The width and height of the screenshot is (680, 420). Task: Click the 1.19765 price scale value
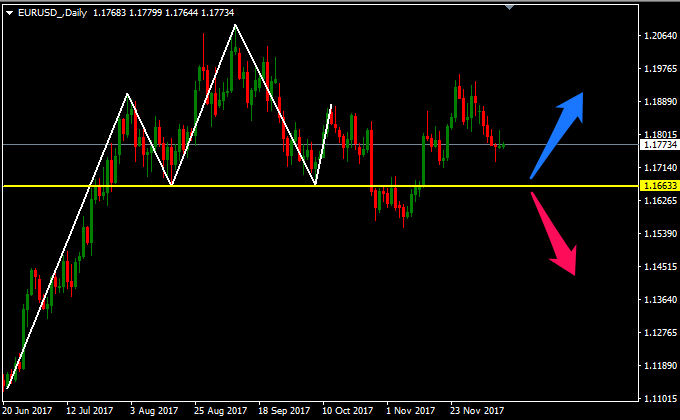660,69
